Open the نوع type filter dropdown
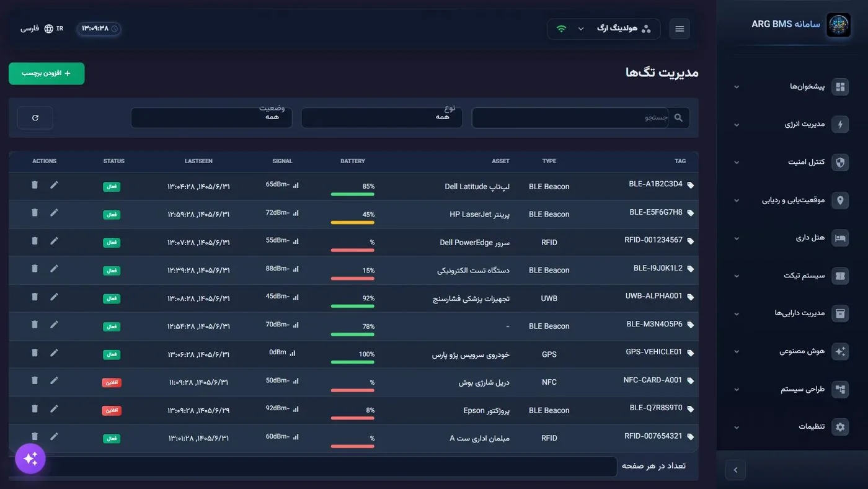Viewport: 868px width, 489px height. coord(382,118)
